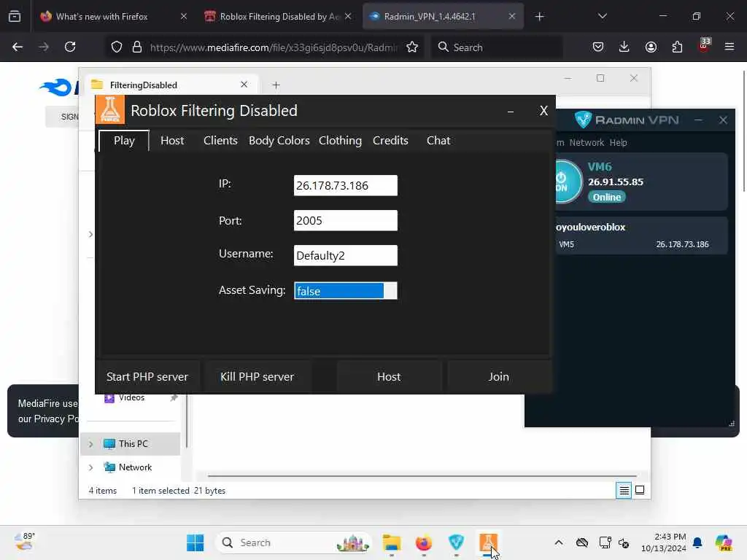Open the Help menu in Radmin VPN
This screenshot has height=560, width=747.
coord(618,142)
